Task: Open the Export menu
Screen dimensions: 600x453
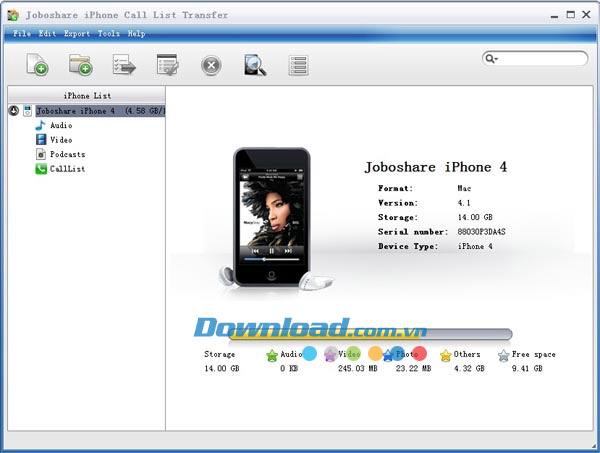Action: point(77,33)
